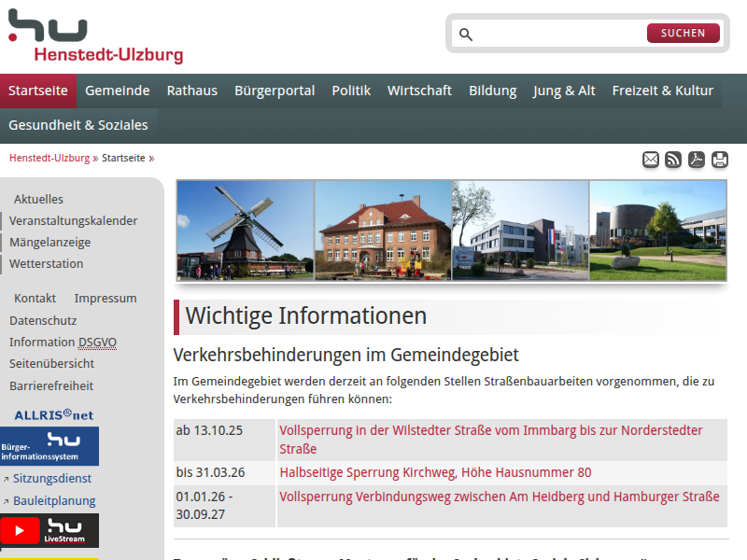Image resolution: width=747 pixels, height=560 pixels.
Task: Open the Mängelanzeige sidebar link
Action: tap(50, 243)
